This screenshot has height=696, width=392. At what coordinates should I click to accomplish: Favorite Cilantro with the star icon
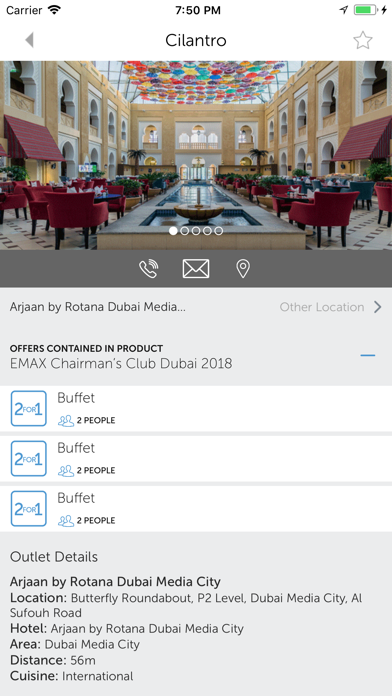click(x=362, y=40)
